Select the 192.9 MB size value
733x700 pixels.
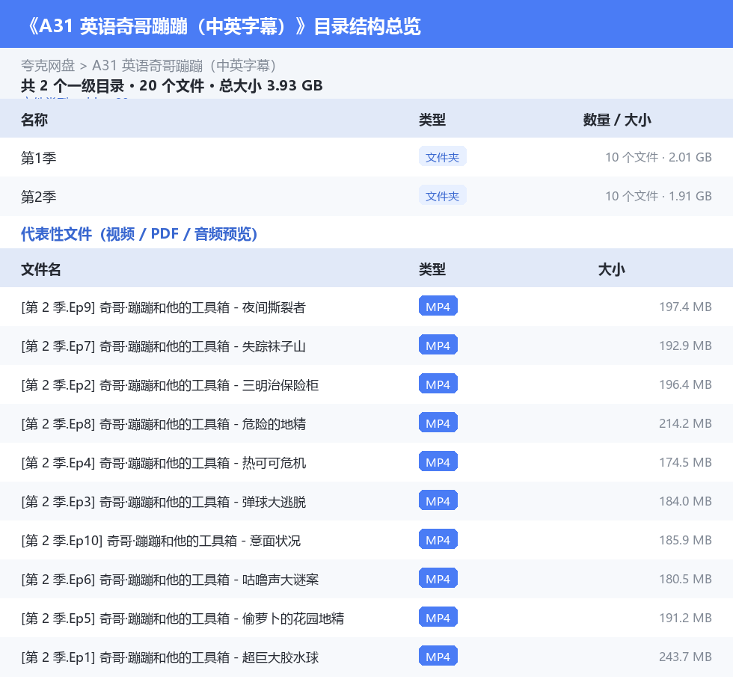(685, 346)
